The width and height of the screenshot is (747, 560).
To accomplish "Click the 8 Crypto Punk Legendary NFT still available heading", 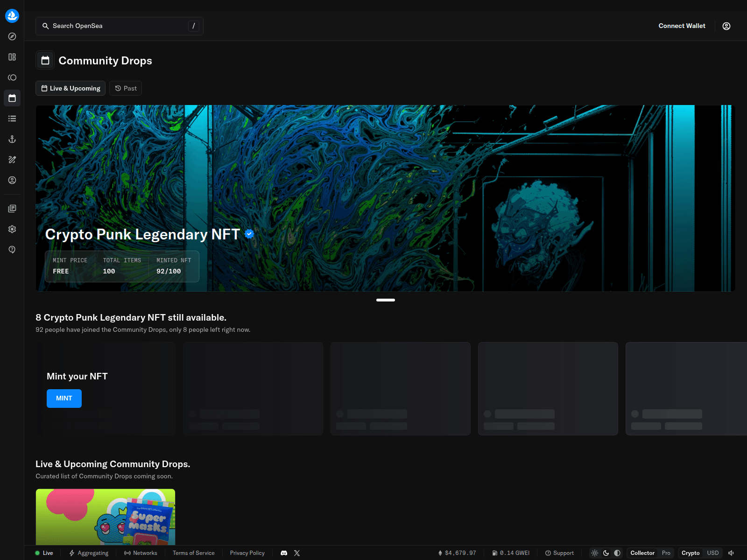I will point(131,317).
